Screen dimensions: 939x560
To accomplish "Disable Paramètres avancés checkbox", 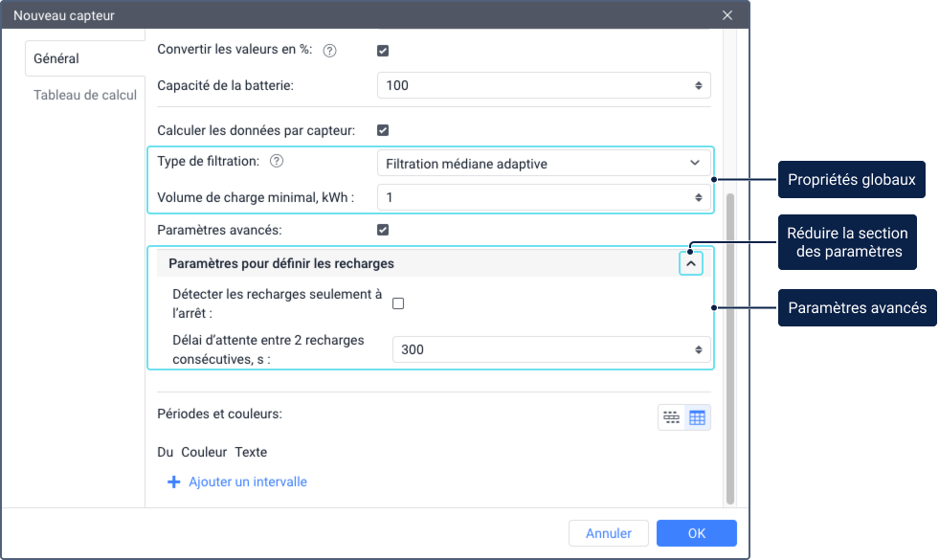I will coord(383,230).
